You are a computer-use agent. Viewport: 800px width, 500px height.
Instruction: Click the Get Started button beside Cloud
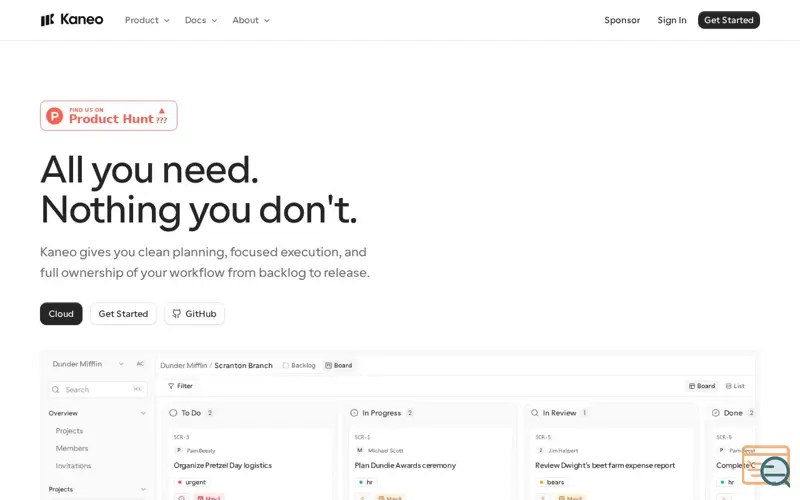tap(123, 314)
